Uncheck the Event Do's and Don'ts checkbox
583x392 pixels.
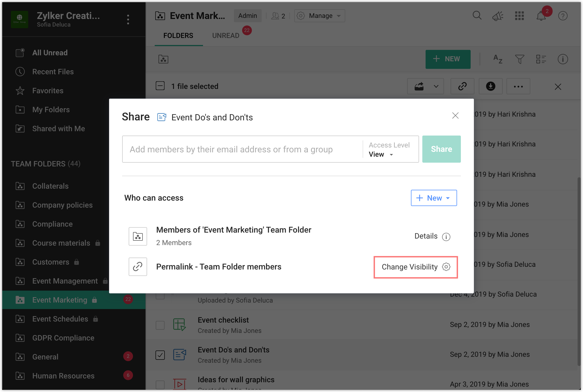(160, 355)
